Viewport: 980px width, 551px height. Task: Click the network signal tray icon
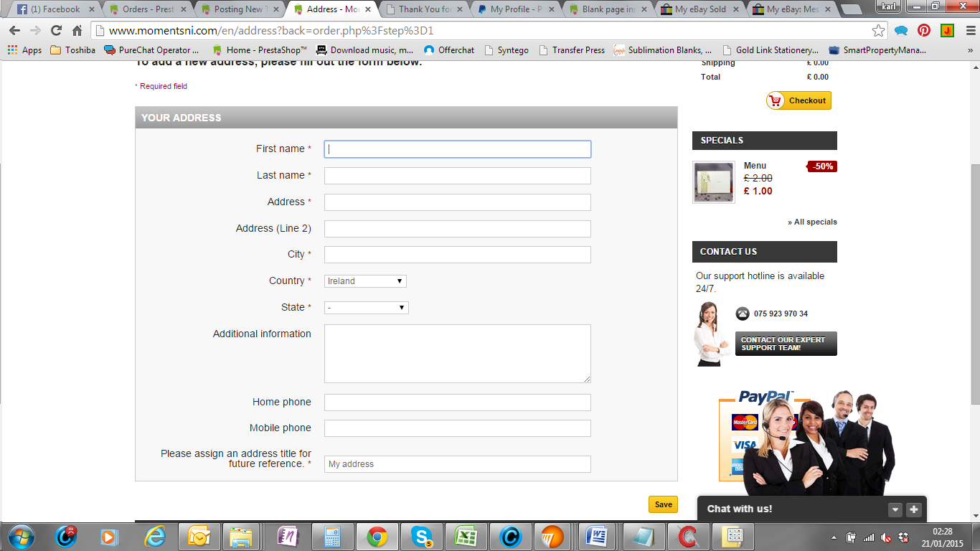pos(869,537)
